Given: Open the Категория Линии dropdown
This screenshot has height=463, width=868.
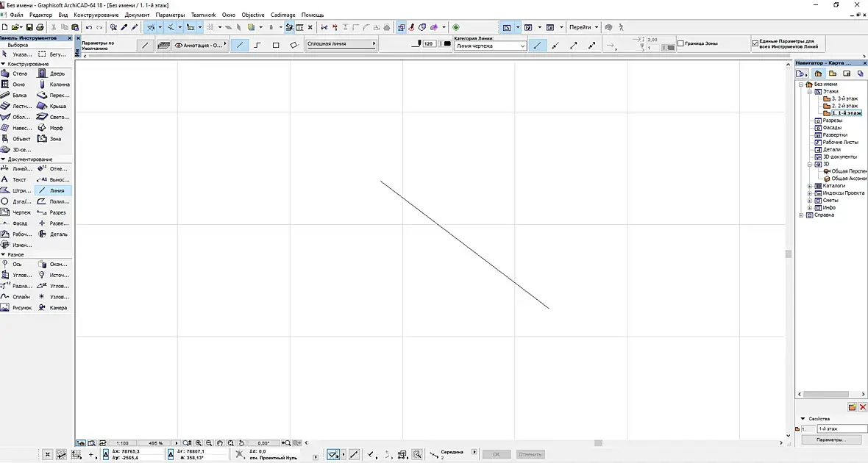Looking at the screenshot, I should pyautogui.click(x=490, y=46).
